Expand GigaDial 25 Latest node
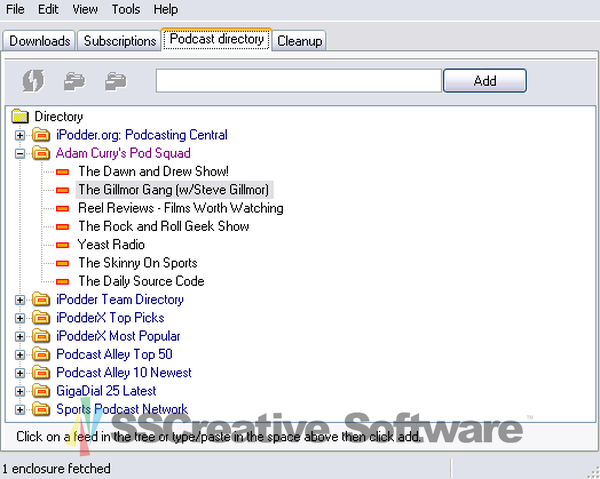Screen dimensions: 600x479 20,391
